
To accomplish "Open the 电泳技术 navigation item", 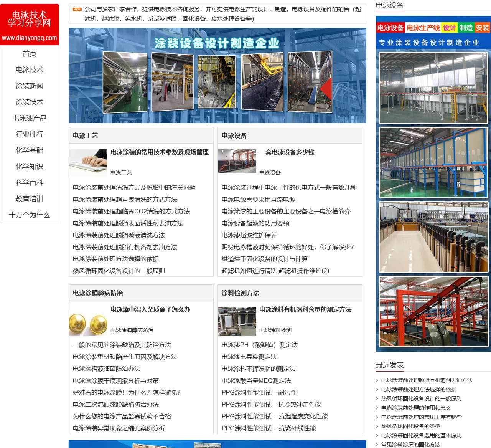I will coord(30,70).
